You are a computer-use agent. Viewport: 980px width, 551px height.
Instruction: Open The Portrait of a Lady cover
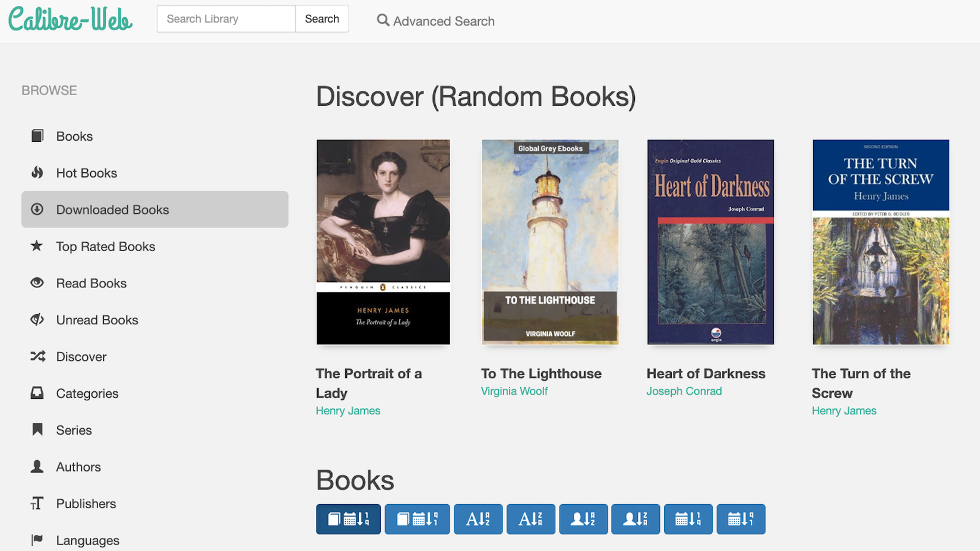click(383, 242)
